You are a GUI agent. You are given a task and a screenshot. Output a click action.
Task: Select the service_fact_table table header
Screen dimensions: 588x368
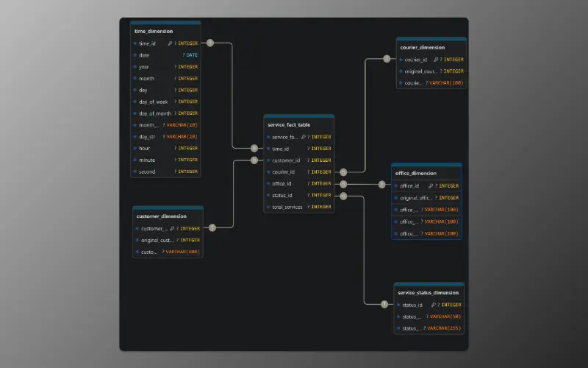[x=299, y=124]
